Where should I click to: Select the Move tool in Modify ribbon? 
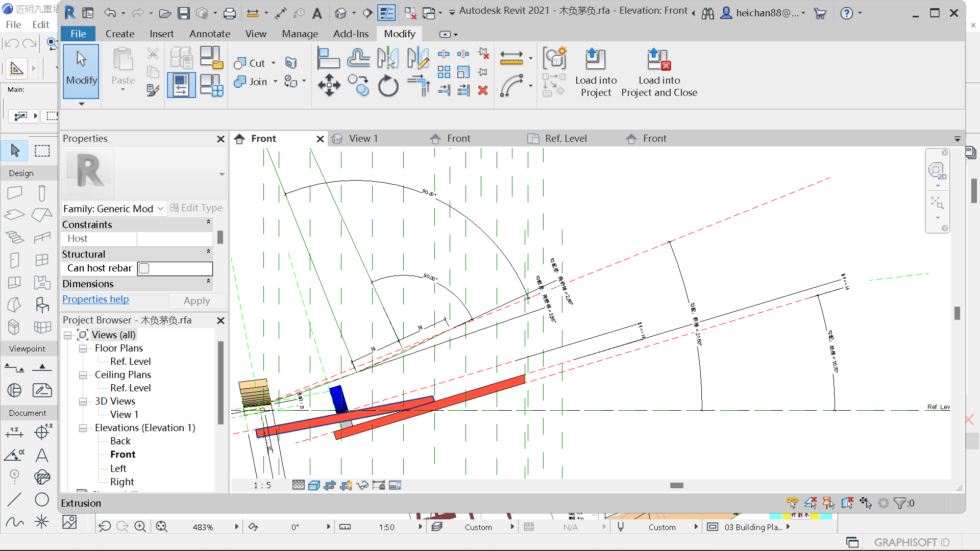tap(329, 86)
